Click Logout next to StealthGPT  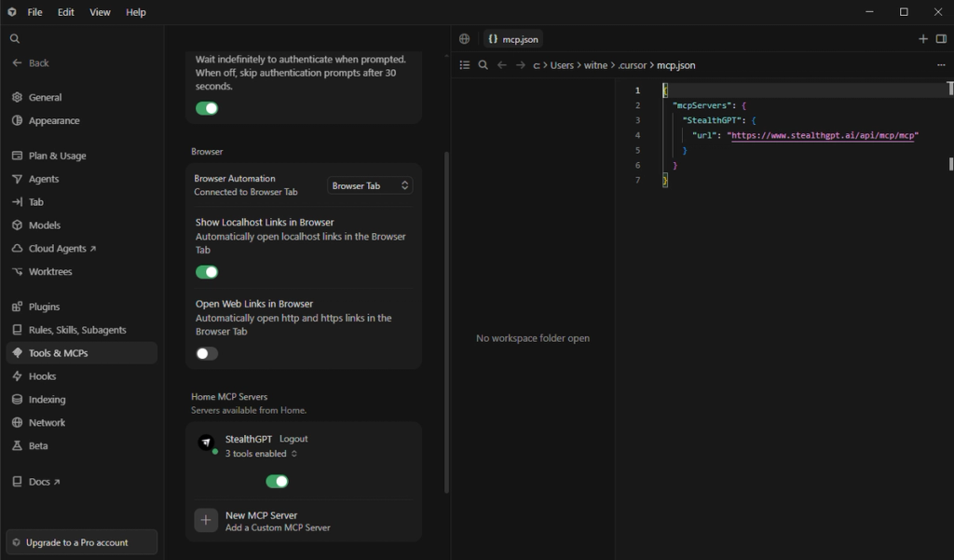[x=293, y=439]
